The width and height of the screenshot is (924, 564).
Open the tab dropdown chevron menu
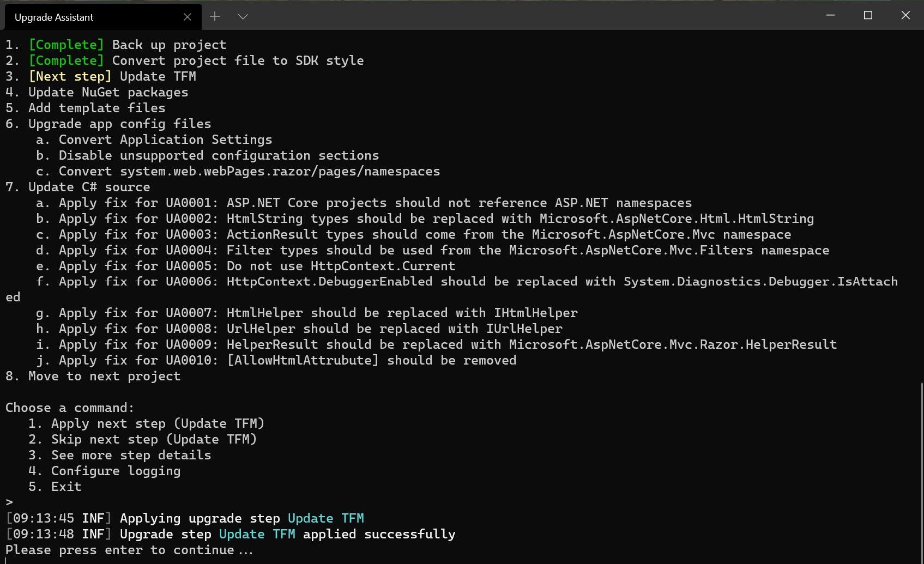coord(243,17)
